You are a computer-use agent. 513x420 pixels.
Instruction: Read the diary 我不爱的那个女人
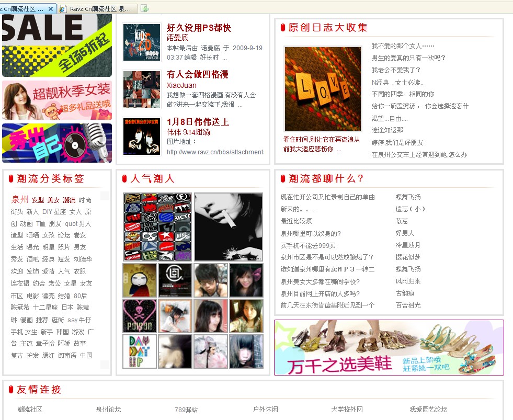pyautogui.click(x=403, y=46)
